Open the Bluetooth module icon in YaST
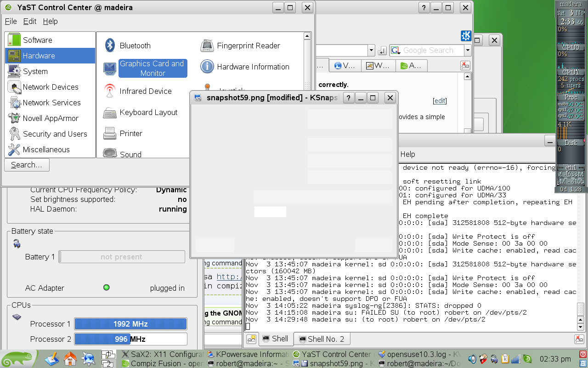Image resolution: width=588 pixels, height=368 pixels. [x=110, y=45]
